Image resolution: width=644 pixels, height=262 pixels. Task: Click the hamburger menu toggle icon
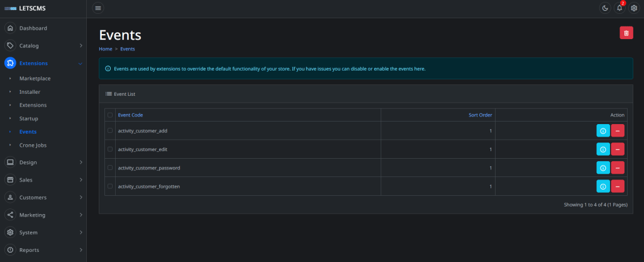(x=98, y=8)
